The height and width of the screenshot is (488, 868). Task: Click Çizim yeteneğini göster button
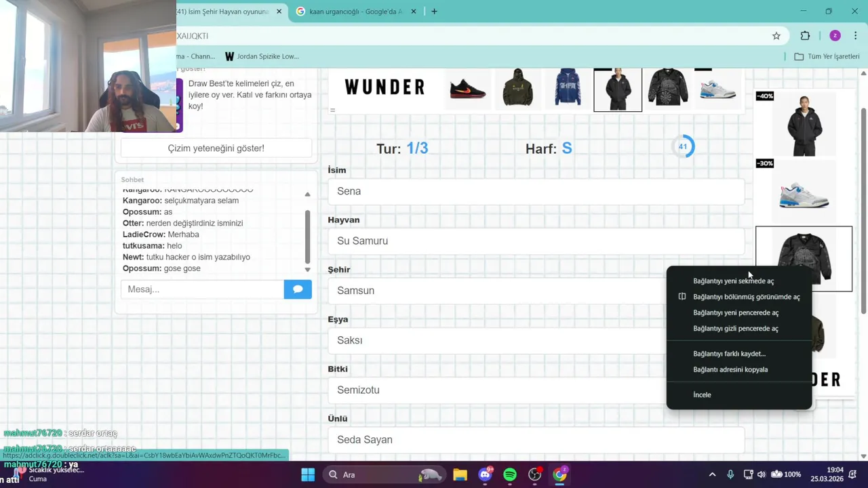[216, 148]
